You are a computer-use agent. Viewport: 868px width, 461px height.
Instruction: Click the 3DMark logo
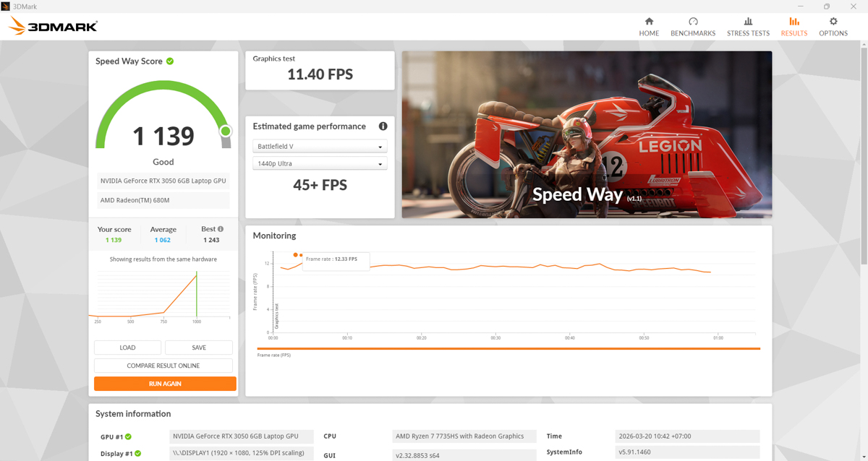coord(51,25)
